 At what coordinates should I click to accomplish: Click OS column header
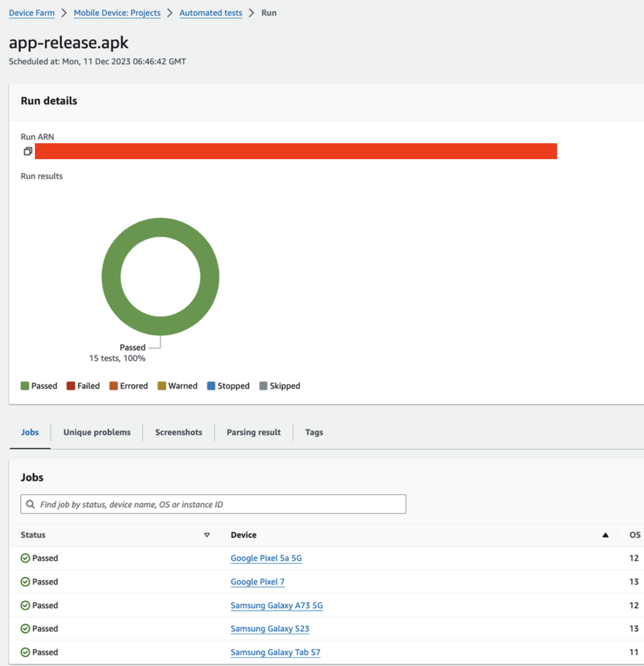[x=635, y=535]
